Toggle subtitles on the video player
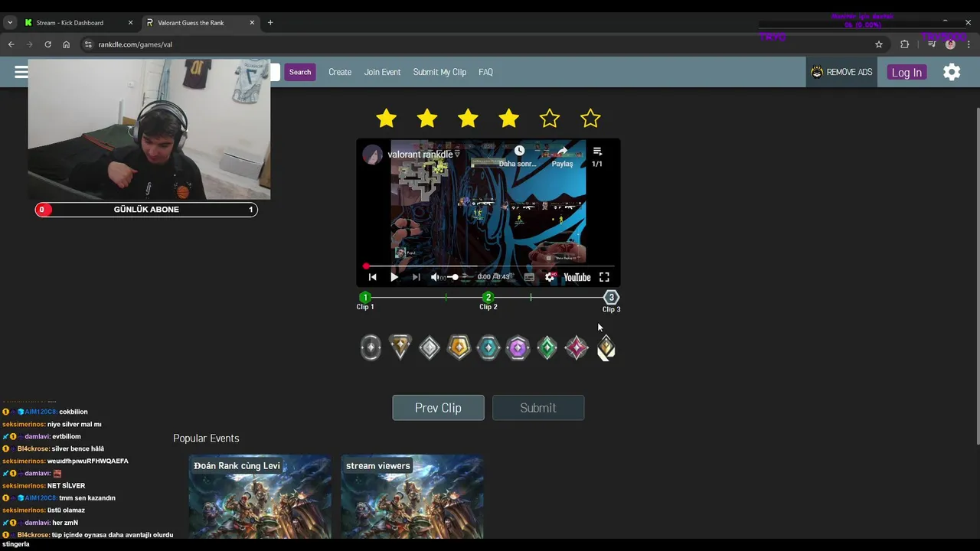980x551 pixels. 528,277
